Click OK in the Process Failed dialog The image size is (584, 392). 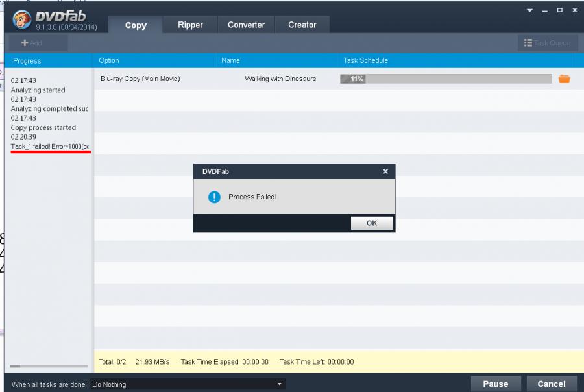372,223
